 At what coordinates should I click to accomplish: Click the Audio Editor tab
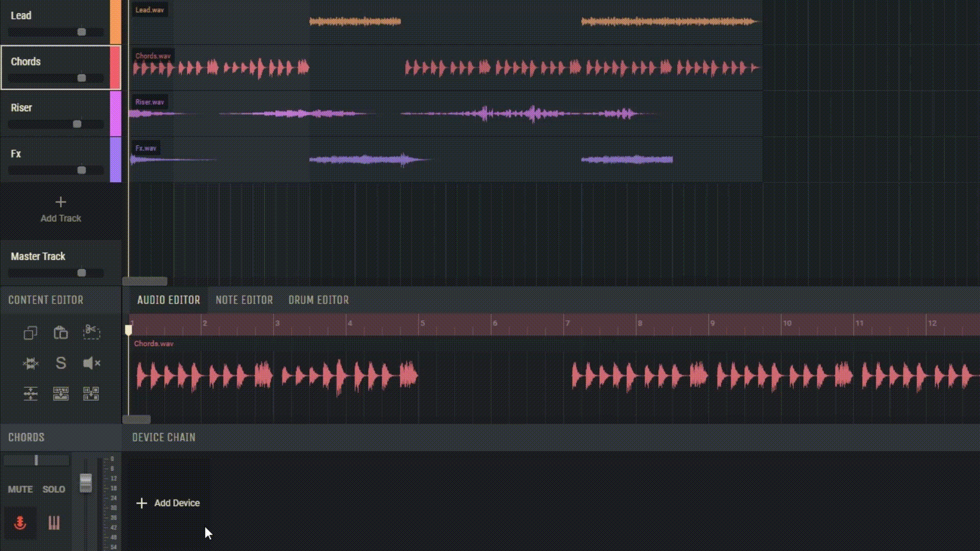[x=168, y=299]
